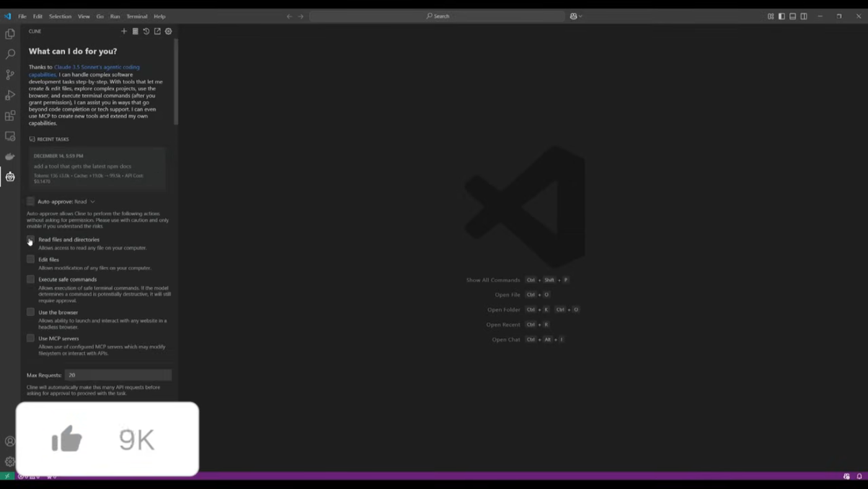Click the Cline panel vertical scrollbar
The height and width of the screenshot is (489, 868).
176,81
